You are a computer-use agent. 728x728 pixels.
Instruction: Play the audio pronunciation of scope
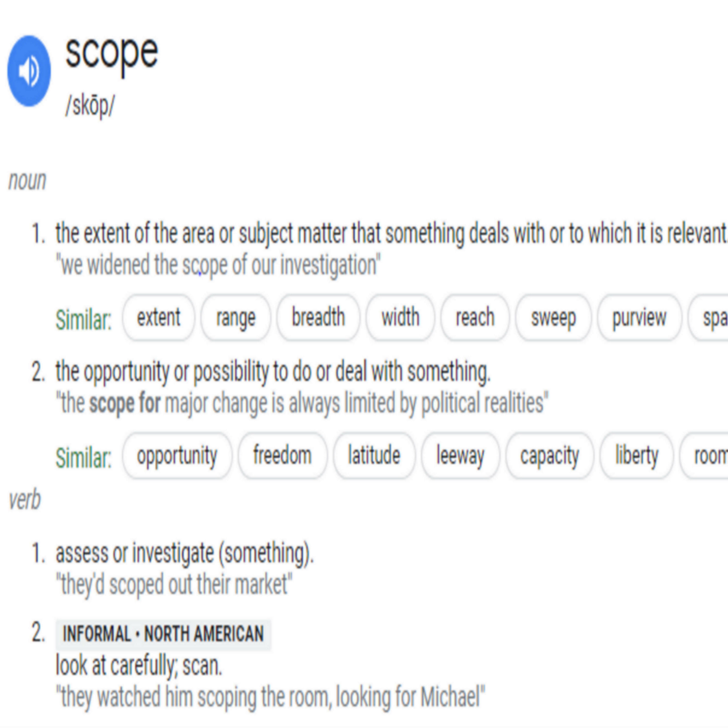click(29, 71)
